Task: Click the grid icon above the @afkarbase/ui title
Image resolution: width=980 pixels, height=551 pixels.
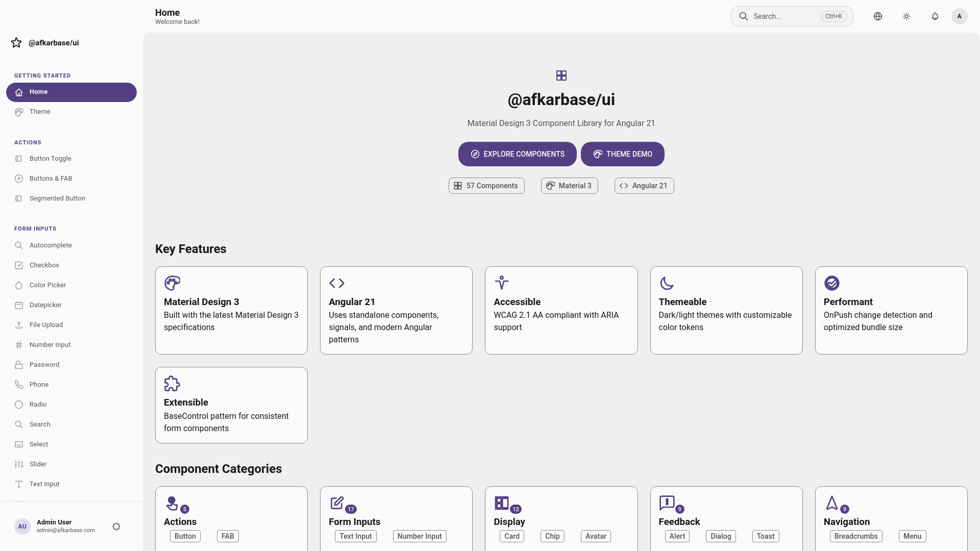Action: point(561,76)
